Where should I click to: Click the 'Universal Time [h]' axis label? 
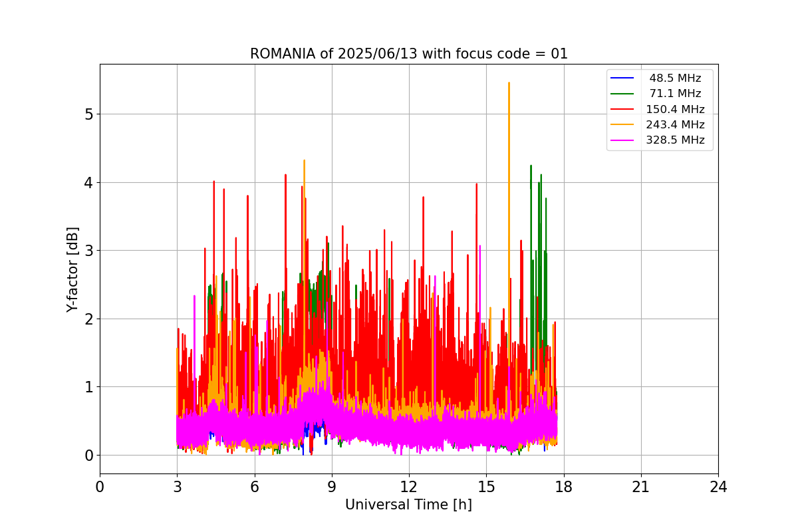point(408,505)
